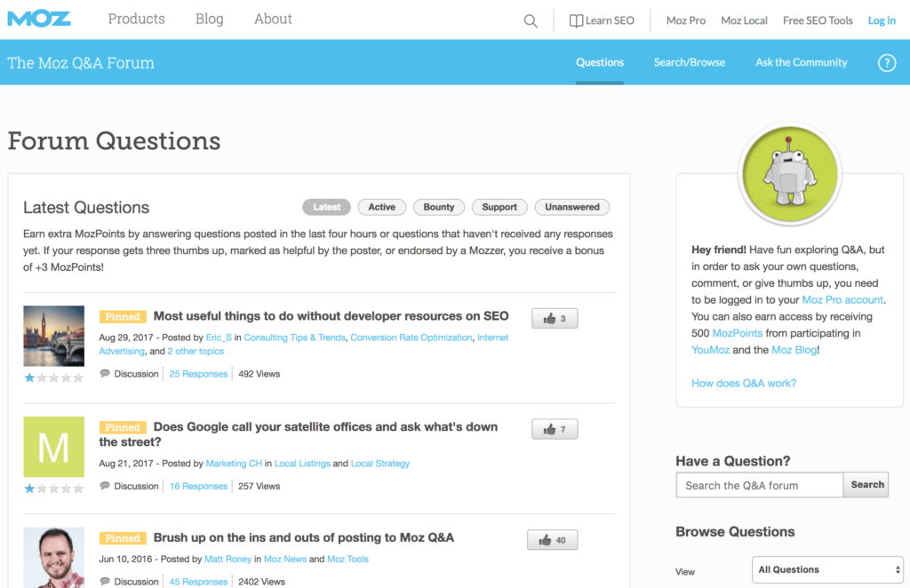This screenshot has height=588, width=910.
Task: Select the Support filter pill
Action: point(499,207)
